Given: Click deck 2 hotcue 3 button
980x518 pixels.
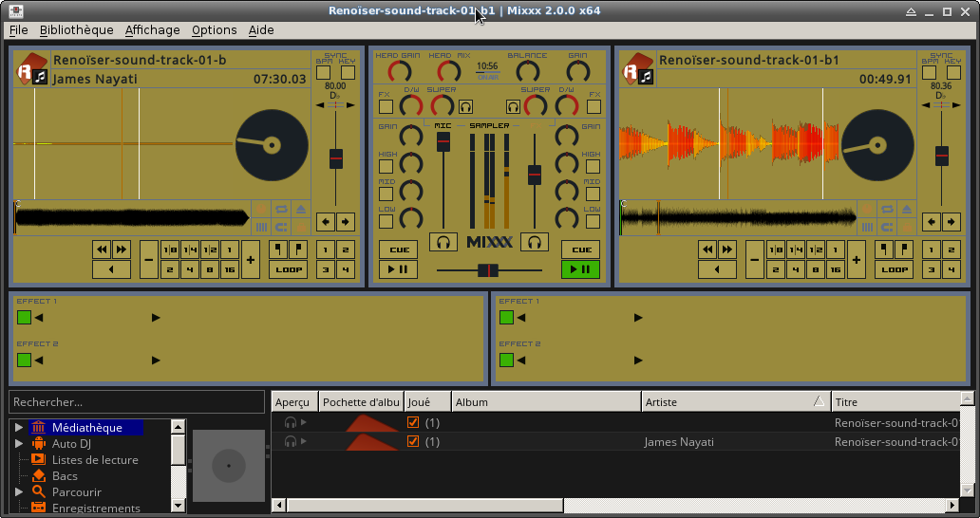Looking at the screenshot, I should click(x=932, y=269).
